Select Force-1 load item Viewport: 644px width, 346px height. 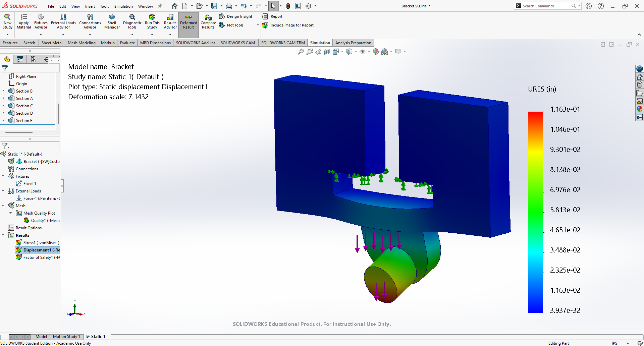click(38, 198)
